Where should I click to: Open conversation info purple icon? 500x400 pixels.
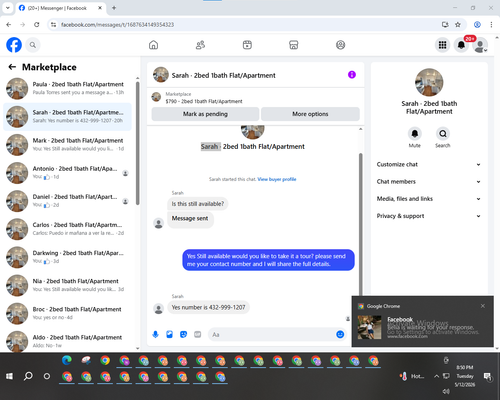352,75
